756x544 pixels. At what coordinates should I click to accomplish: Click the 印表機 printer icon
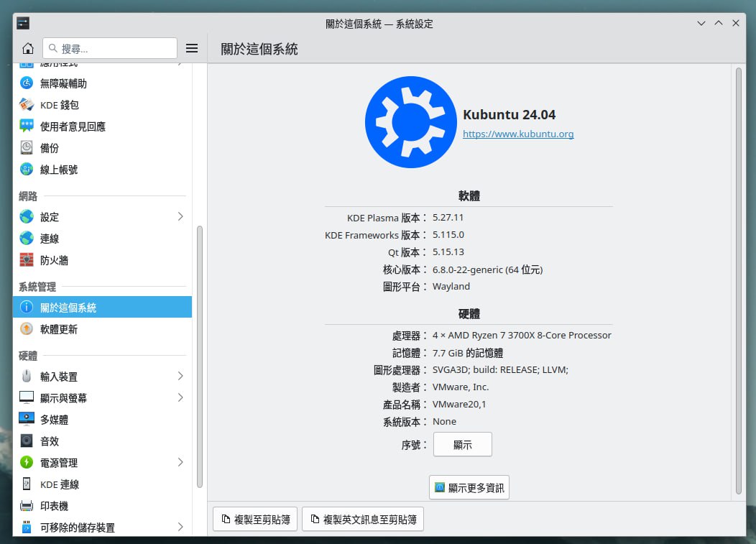[x=27, y=506]
